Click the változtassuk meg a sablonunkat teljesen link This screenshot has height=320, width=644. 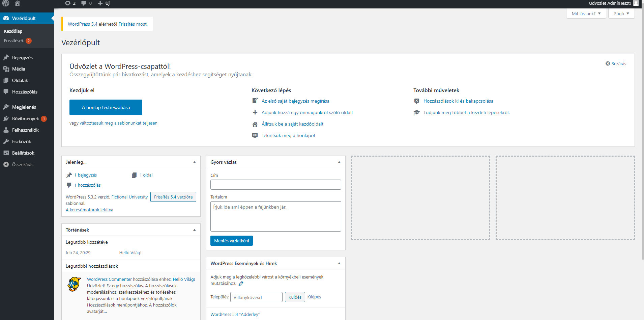pyautogui.click(x=118, y=123)
